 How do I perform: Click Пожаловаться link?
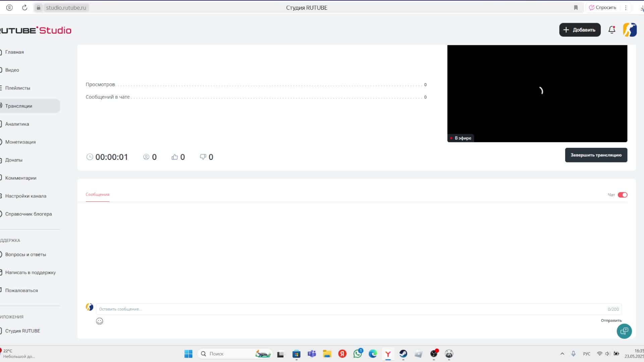coord(21,290)
